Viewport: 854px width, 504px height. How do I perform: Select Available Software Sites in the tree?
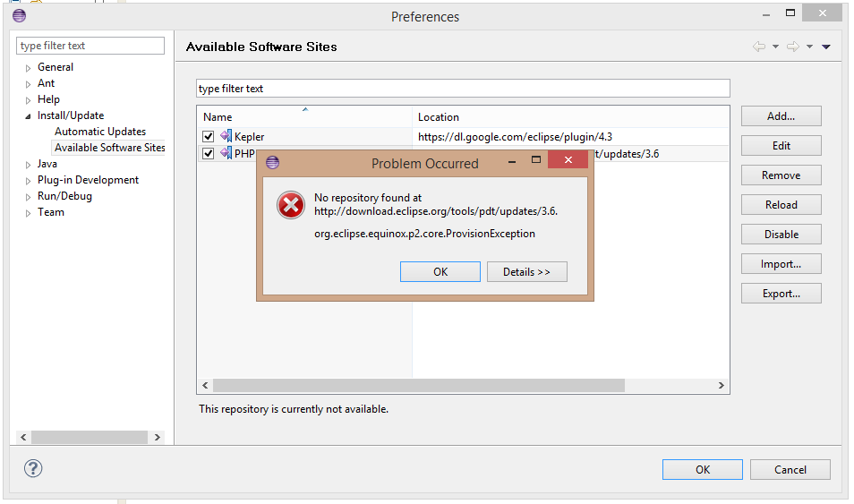109,148
